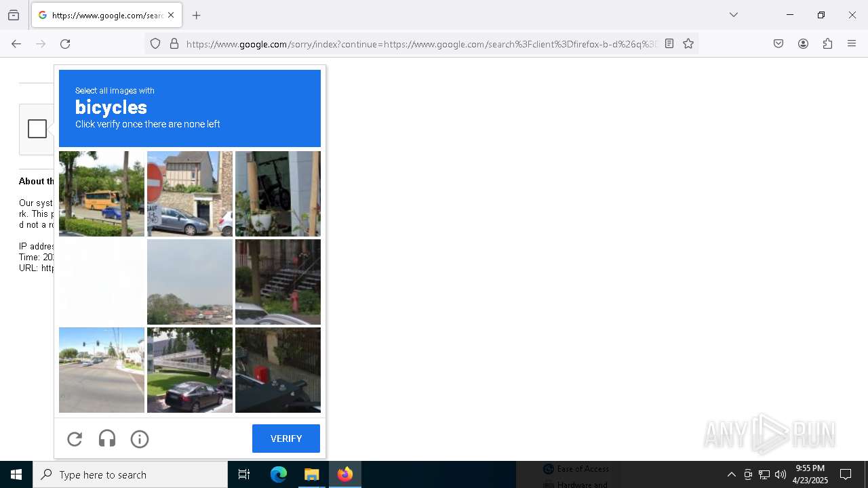Open the Save to Pocket icon
868x488 pixels.
778,44
